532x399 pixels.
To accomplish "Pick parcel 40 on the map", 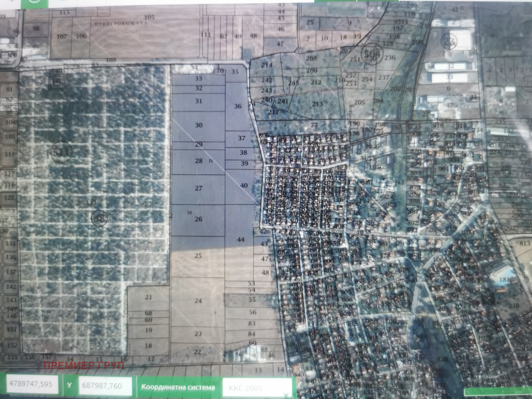I will click(x=244, y=185).
